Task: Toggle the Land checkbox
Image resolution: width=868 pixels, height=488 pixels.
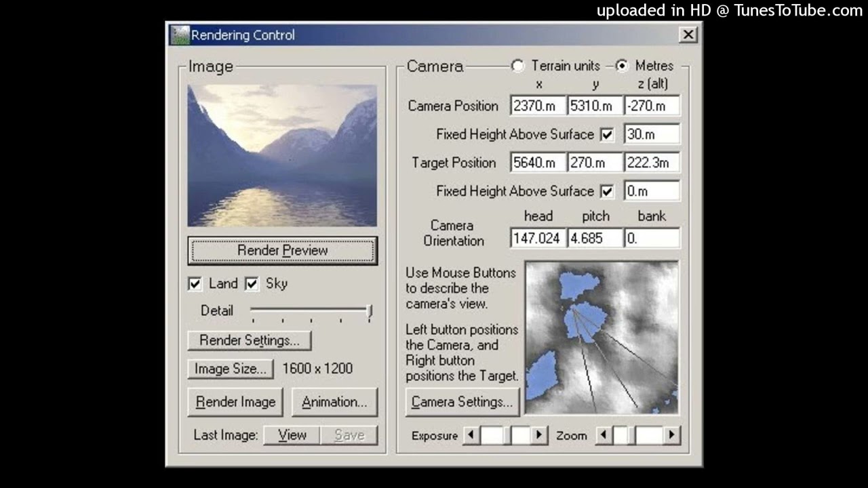Action: pos(195,284)
